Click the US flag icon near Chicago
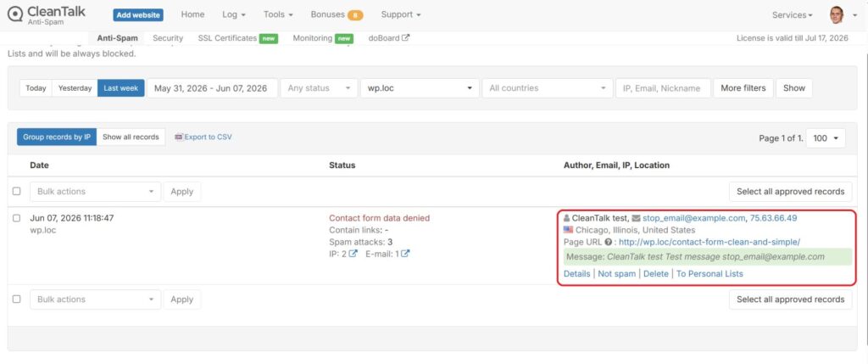Viewport: 868px width, 364px height. [568, 230]
